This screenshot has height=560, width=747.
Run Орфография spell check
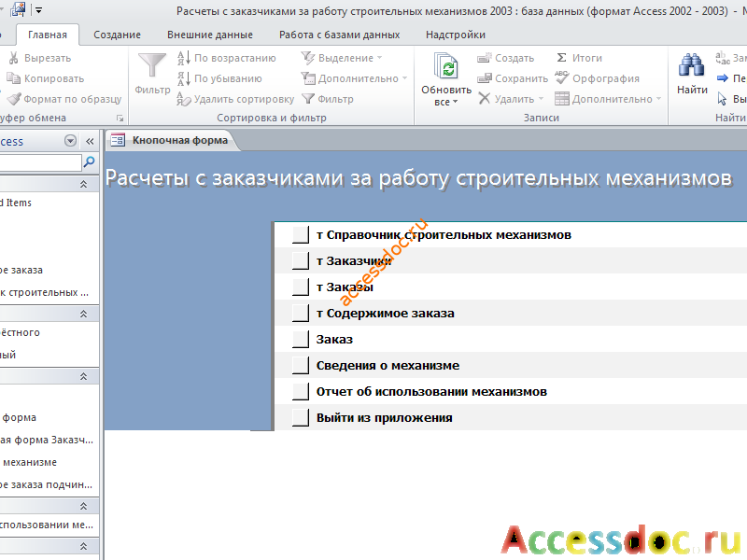click(x=597, y=78)
